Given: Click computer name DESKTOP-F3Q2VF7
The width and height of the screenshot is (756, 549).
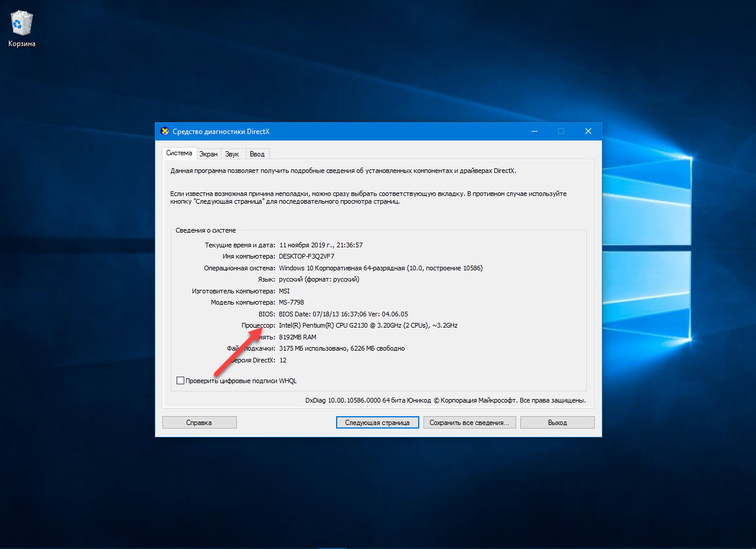Looking at the screenshot, I should point(307,256).
